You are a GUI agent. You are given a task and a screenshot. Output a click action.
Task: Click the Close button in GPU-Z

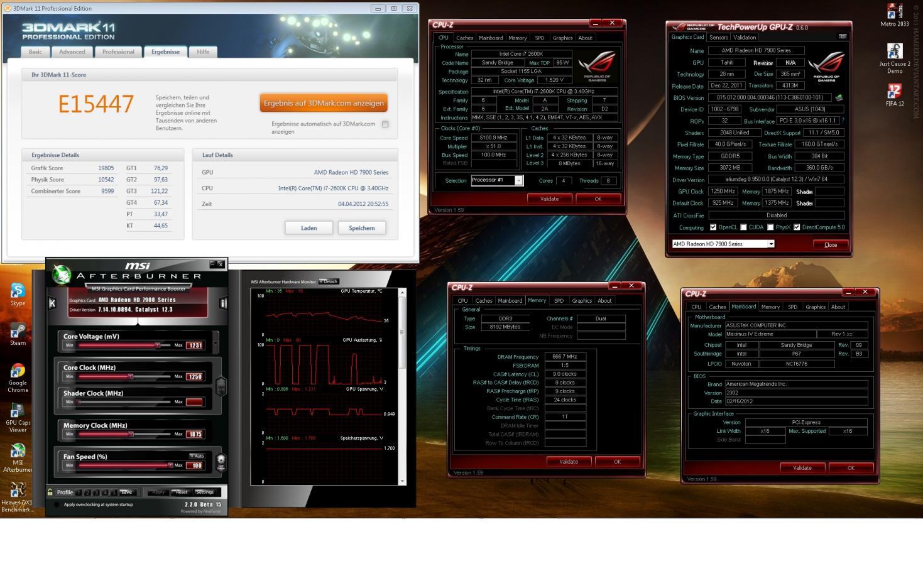(x=830, y=244)
